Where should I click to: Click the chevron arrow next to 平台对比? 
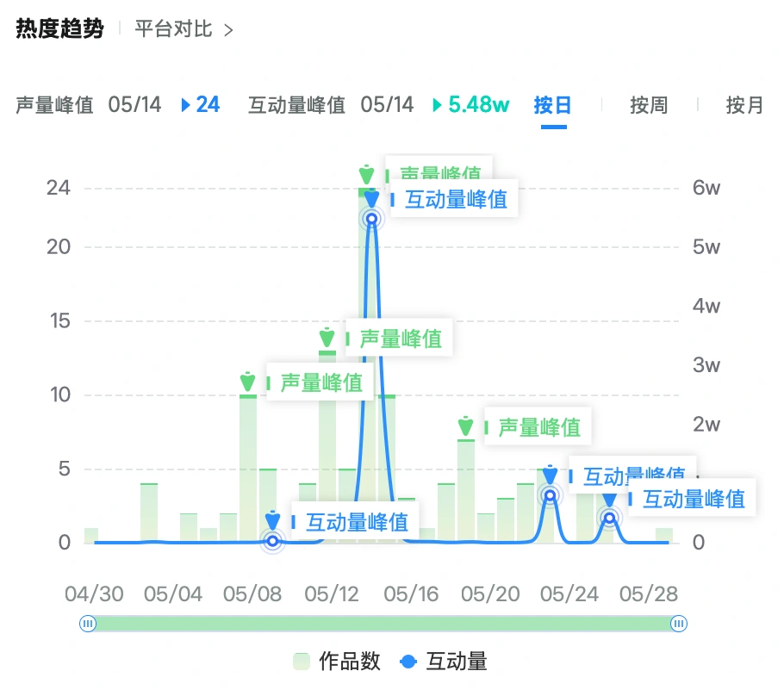pos(228,30)
